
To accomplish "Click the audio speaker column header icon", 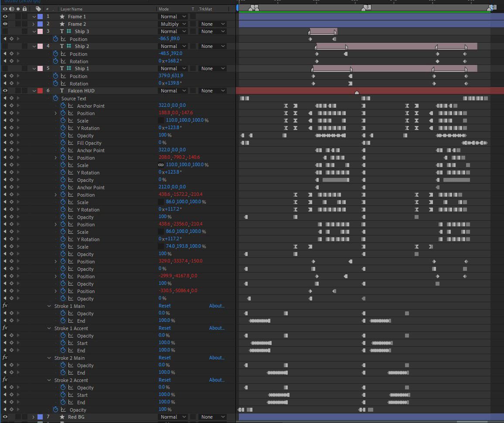I will pyautogui.click(x=12, y=9).
